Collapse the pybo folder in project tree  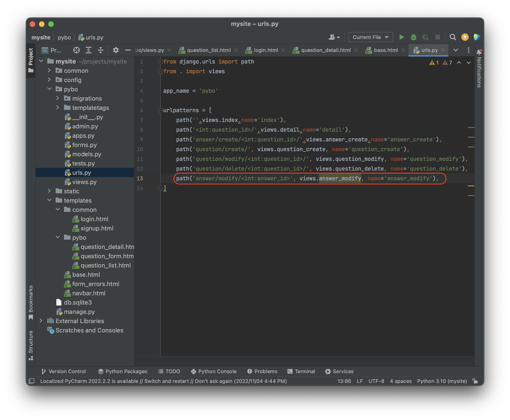49,89
